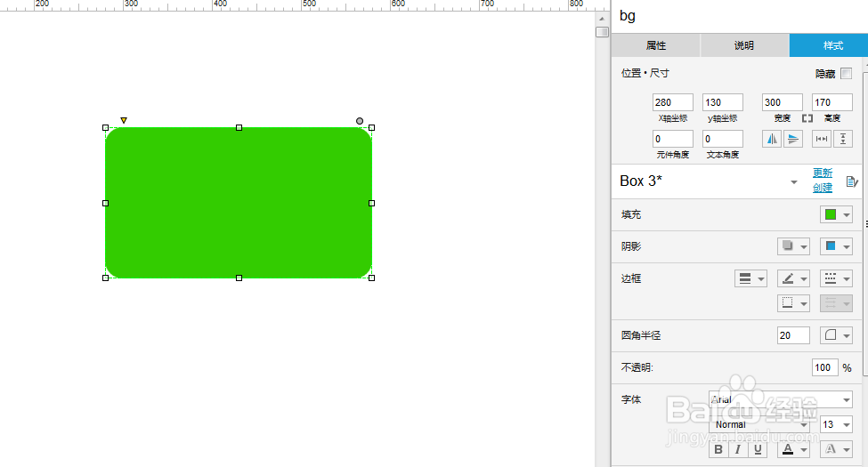
Task: Click the width field showing 300
Action: coord(783,102)
